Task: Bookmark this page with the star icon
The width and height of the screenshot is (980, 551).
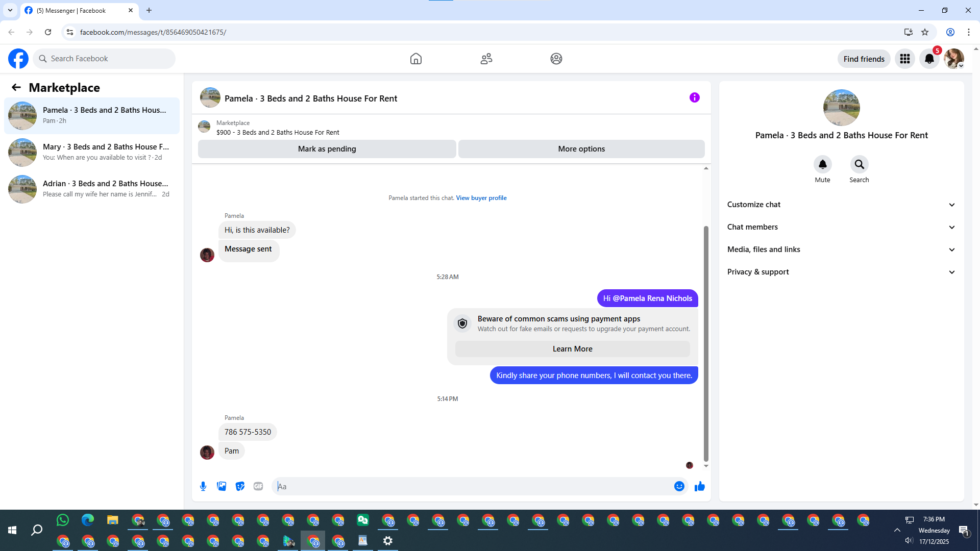Action: point(925,32)
